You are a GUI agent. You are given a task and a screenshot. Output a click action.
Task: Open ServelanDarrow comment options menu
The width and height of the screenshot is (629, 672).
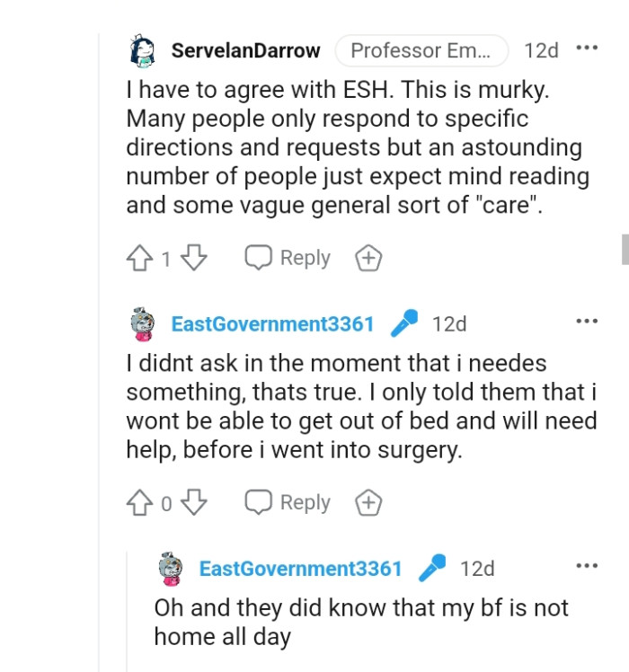click(x=587, y=48)
